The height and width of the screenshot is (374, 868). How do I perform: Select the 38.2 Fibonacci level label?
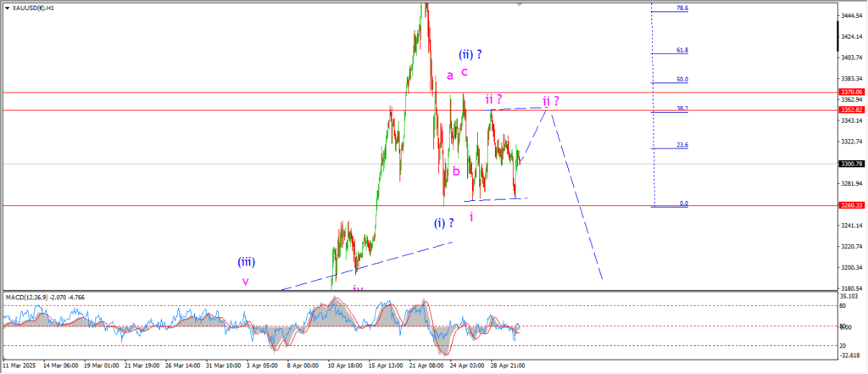pos(682,109)
